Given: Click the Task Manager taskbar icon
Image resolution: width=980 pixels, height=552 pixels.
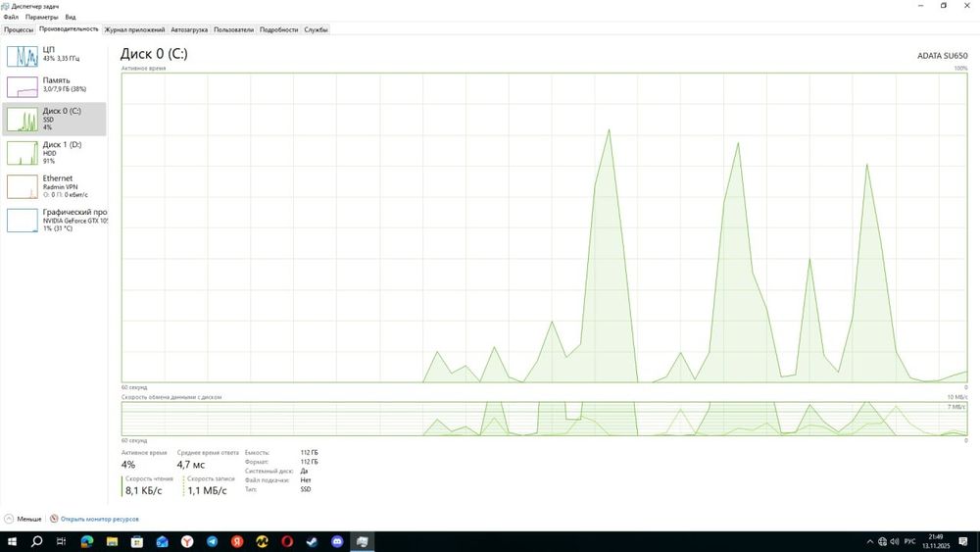Looking at the screenshot, I should coord(362,542).
